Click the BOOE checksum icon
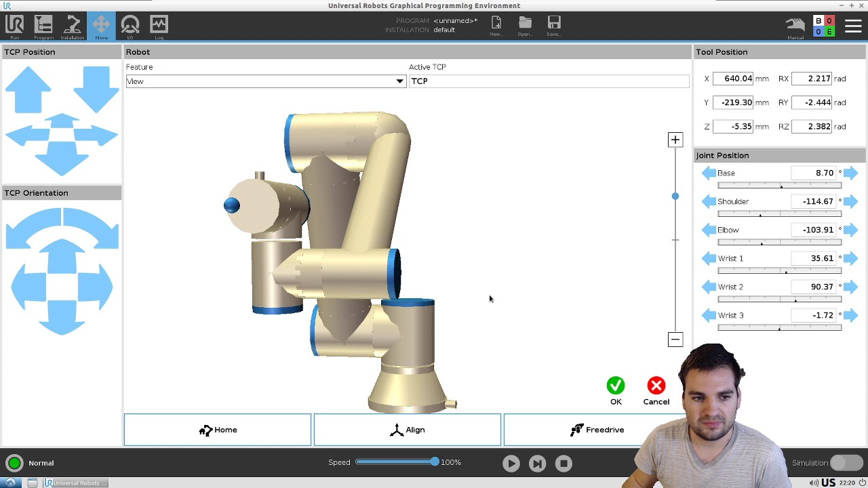The height and width of the screenshot is (488, 868). point(824,26)
